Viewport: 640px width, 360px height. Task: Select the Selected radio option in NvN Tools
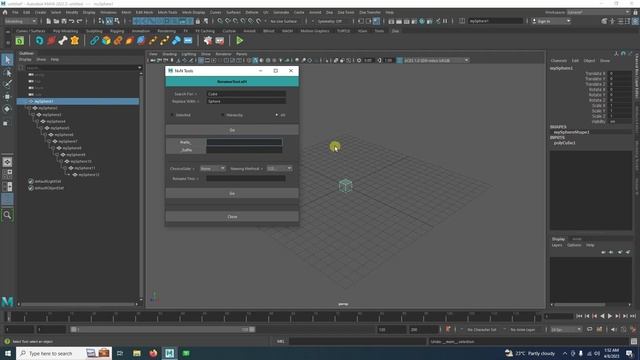[172, 115]
